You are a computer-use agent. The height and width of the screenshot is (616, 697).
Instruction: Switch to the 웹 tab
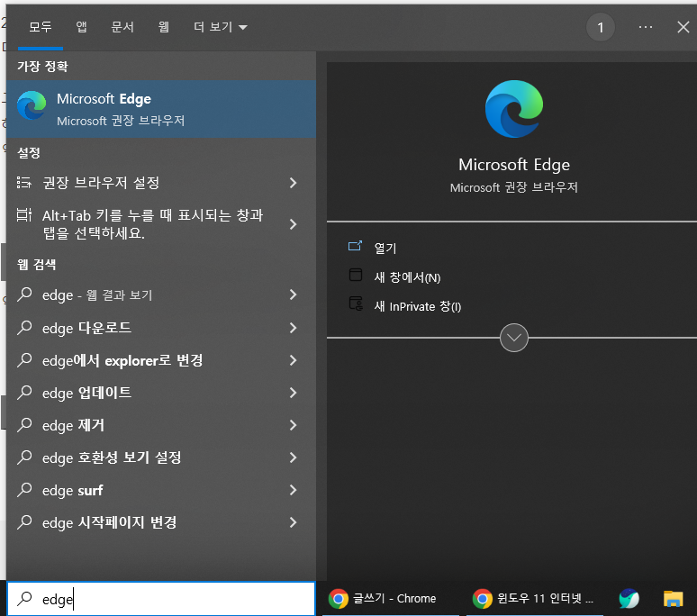click(164, 27)
